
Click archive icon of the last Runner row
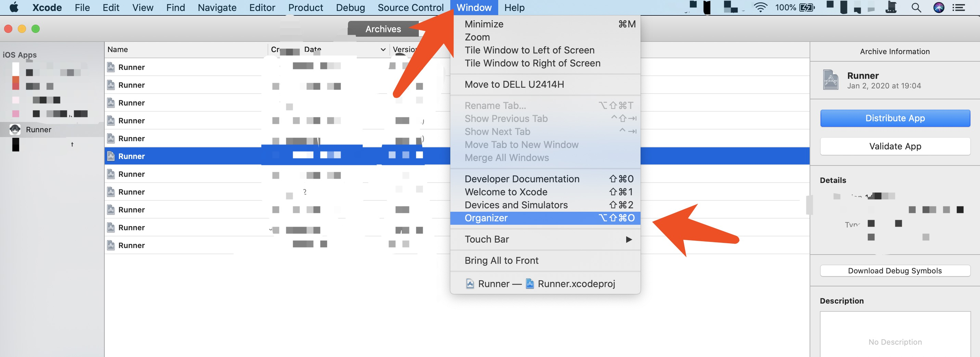tap(111, 245)
